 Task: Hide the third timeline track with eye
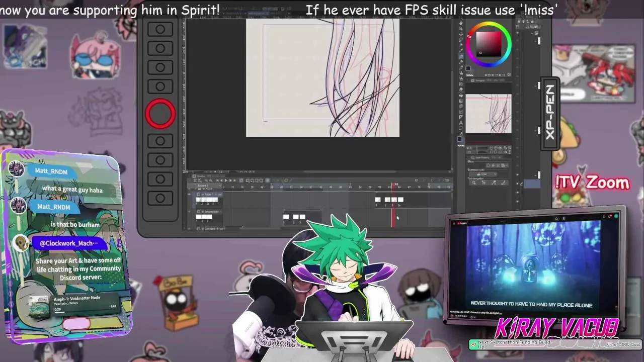coord(189,228)
